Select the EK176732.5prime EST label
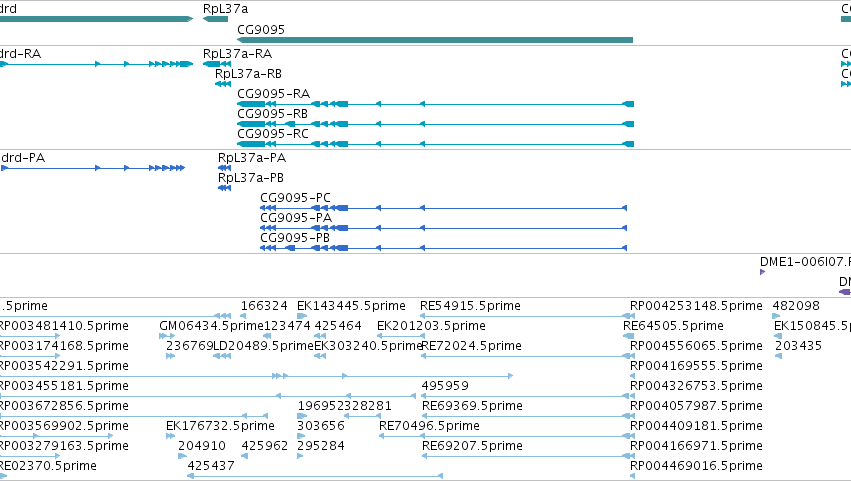The image size is (851, 481). [220, 426]
